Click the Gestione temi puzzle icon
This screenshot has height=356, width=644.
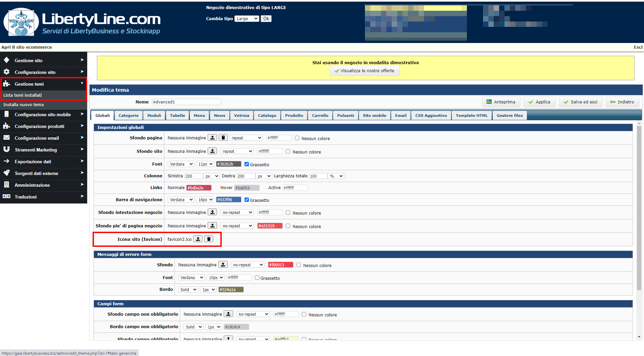pyautogui.click(x=6, y=84)
